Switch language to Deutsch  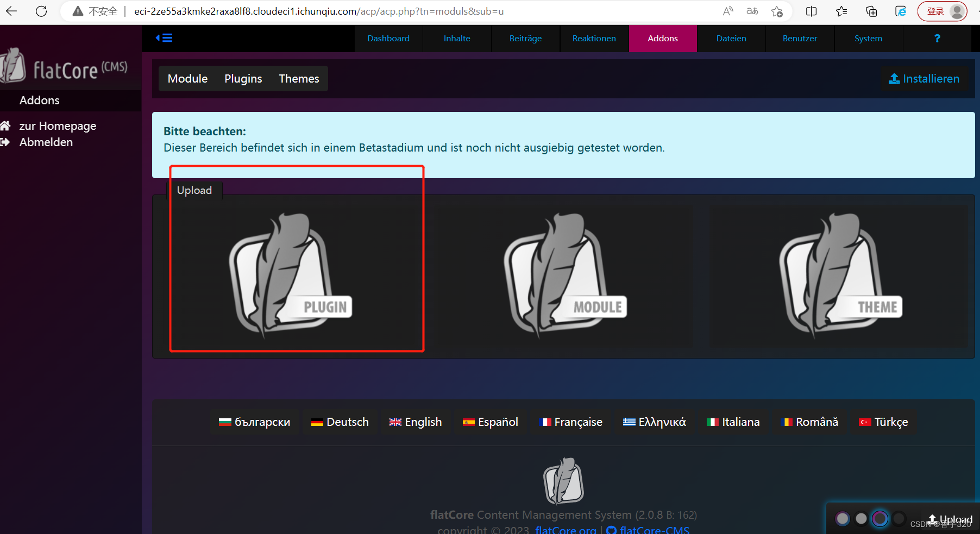pos(340,422)
